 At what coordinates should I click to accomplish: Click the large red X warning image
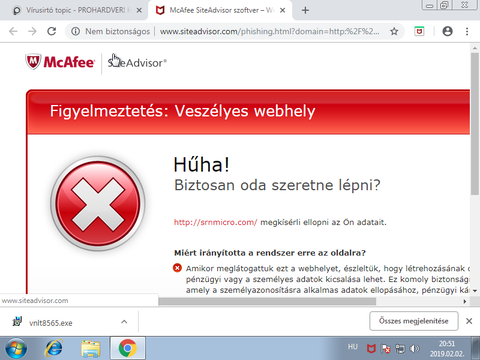click(97, 204)
